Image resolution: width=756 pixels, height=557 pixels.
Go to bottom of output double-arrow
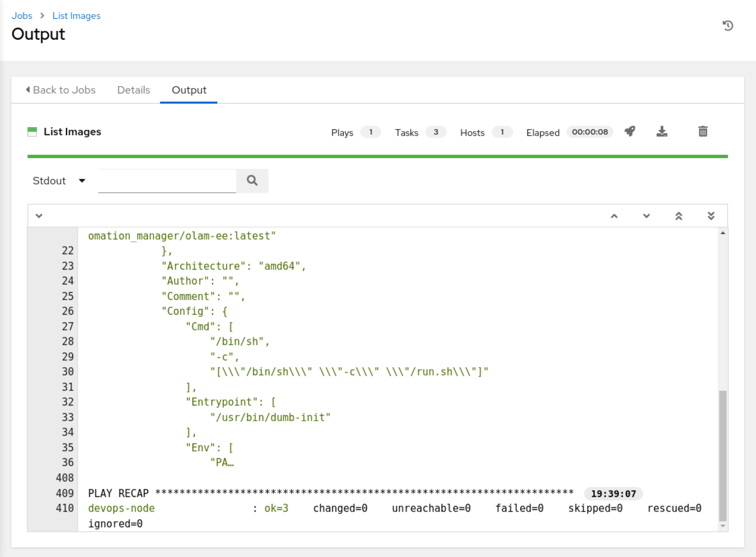[711, 216]
